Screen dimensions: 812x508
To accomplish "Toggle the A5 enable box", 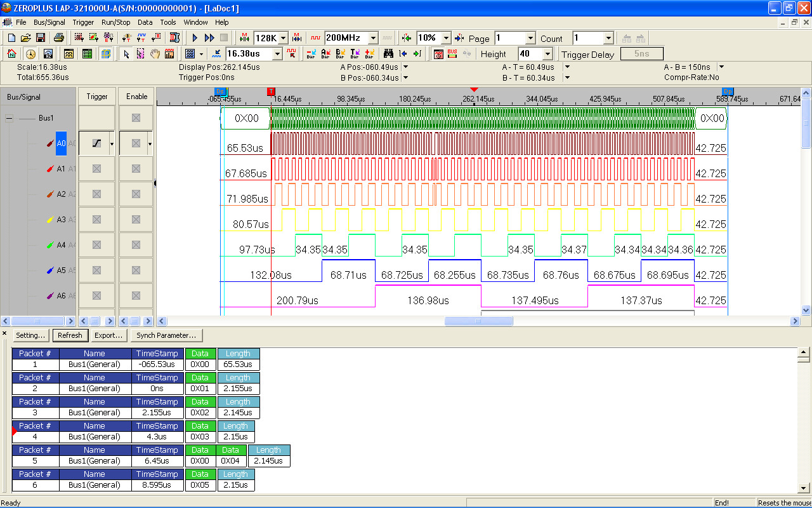I will pos(136,271).
